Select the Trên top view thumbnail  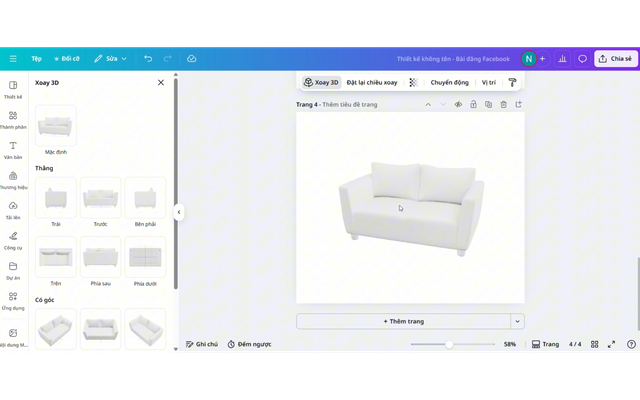click(x=56, y=257)
